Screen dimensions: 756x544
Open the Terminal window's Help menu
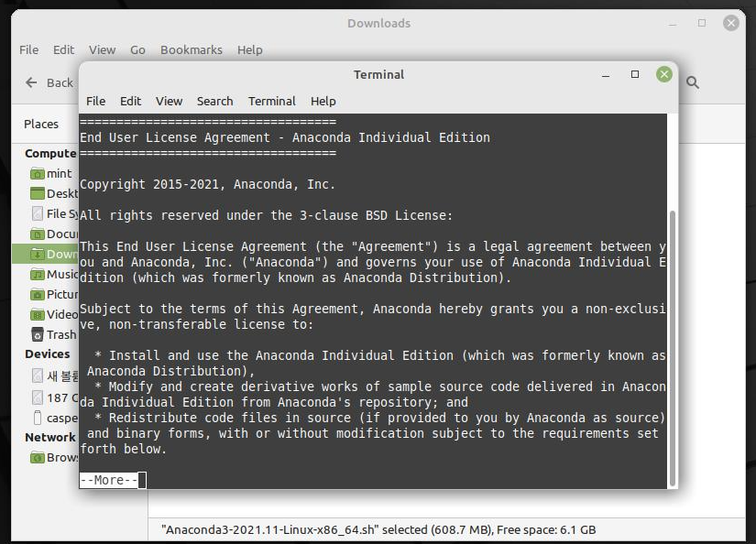323,101
